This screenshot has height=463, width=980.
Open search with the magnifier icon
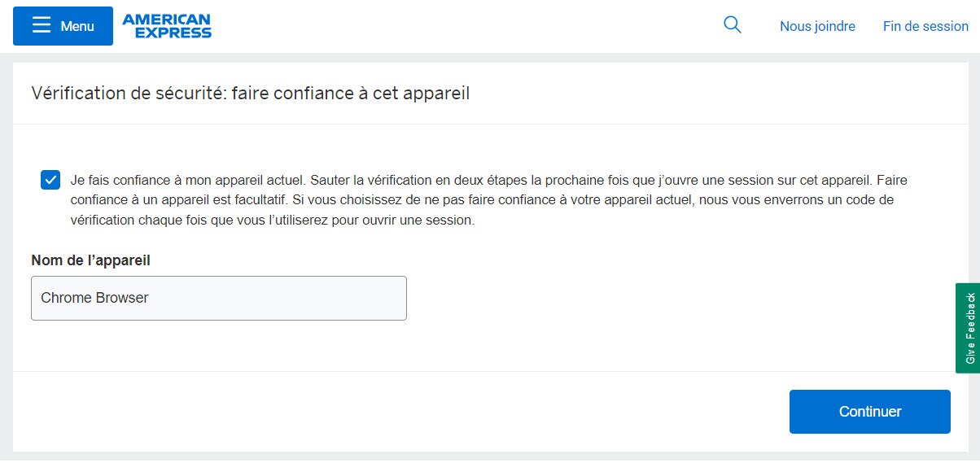coord(733,25)
